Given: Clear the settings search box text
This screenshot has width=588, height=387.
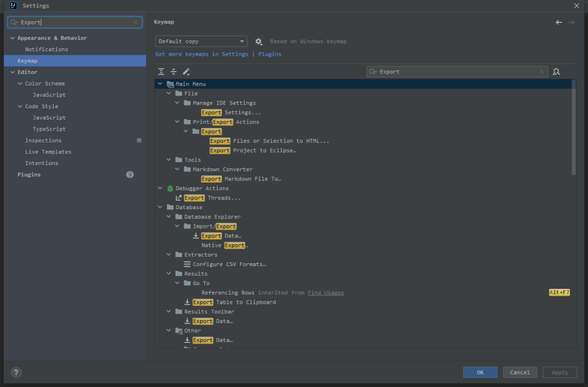Looking at the screenshot, I should pyautogui.click(x=137, y=23).
